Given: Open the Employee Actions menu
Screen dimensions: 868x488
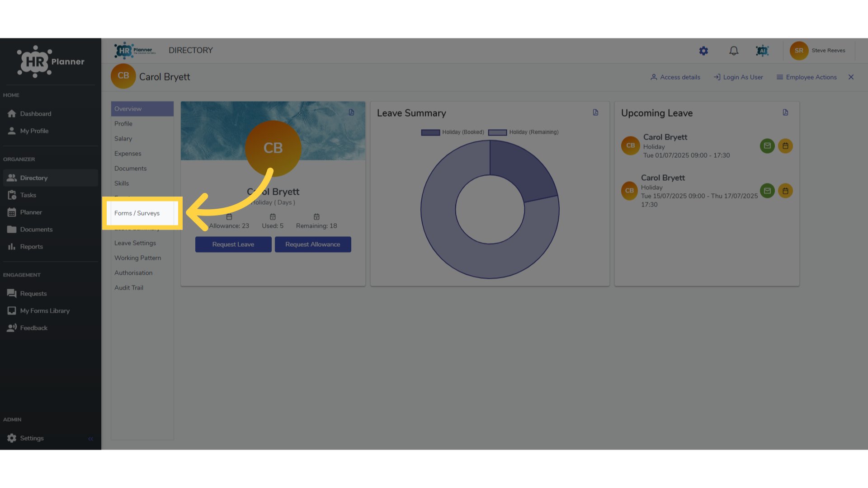Looking at the screenshot, I should (x=807, y=77).
